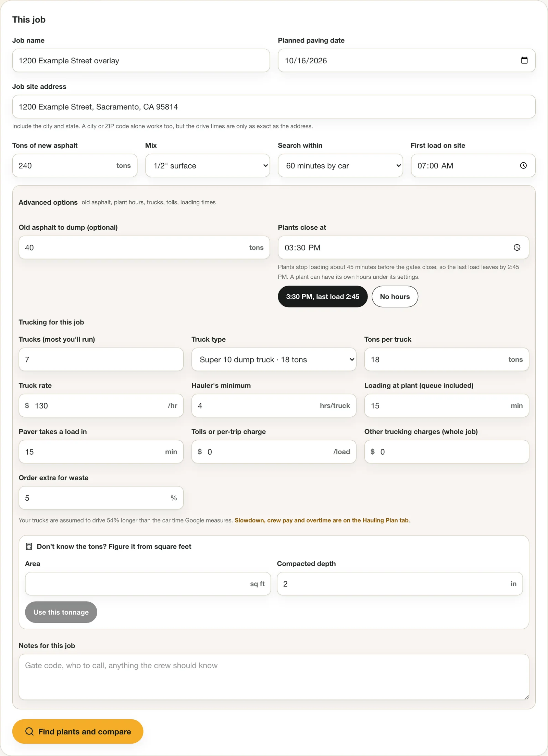Open the Mix dropdown
This screenshot has height=756, width=548.
pyautogui.click(x=208, y=165)
